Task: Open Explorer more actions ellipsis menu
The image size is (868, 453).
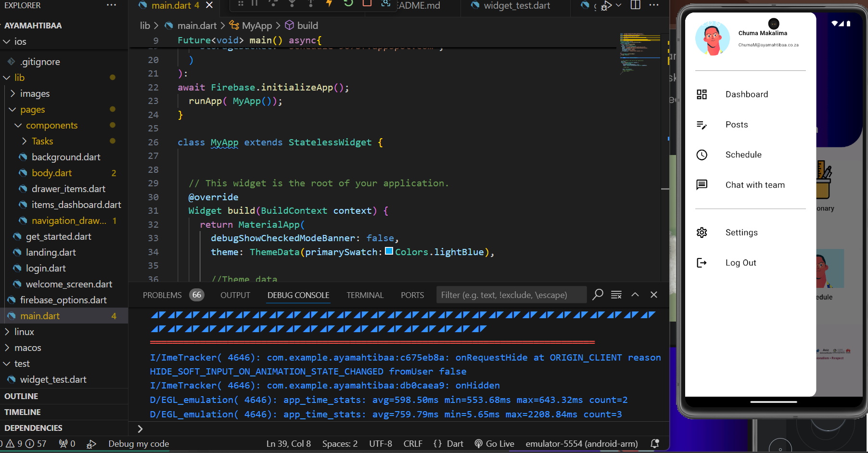Action: tap(112, 5)
